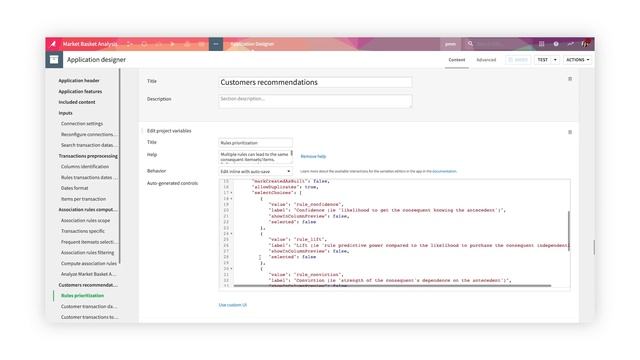Select Dates format item

74,188
